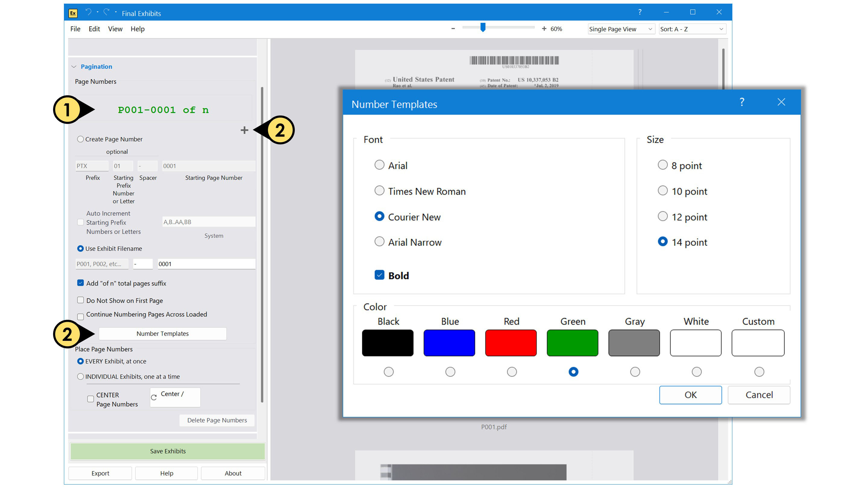Open the Help menu
868x487 pixels.
point(137,29)
